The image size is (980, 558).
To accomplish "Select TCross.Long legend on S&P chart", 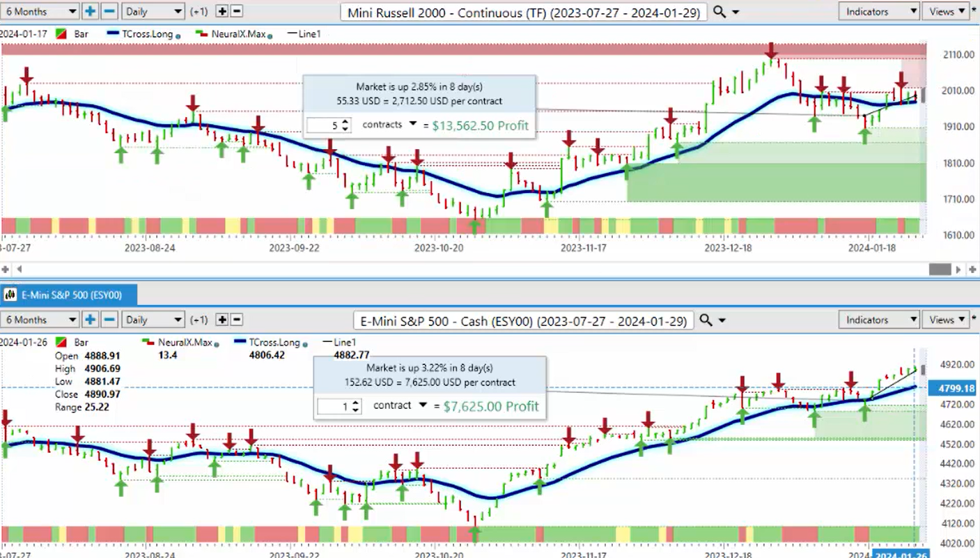I will click(x=273, y=343).
